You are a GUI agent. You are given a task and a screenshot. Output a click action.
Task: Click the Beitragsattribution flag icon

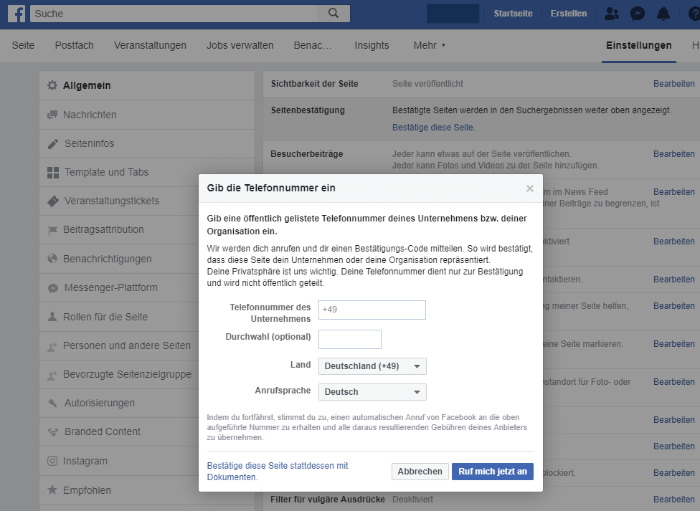point(52,230)
